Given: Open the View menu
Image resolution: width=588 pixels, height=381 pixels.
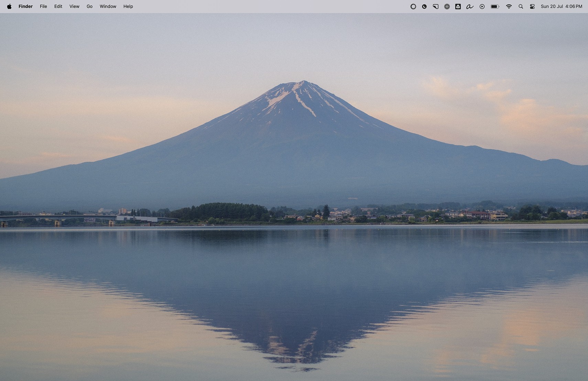Looking at the screenshot, I should click(x=74, y=7).
